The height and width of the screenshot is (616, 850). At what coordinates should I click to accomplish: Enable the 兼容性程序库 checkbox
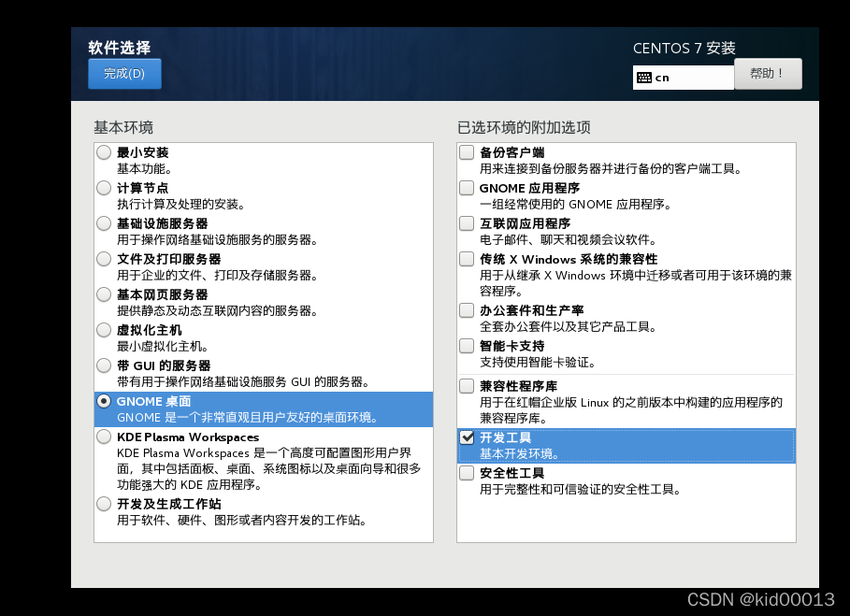point(467,386)
